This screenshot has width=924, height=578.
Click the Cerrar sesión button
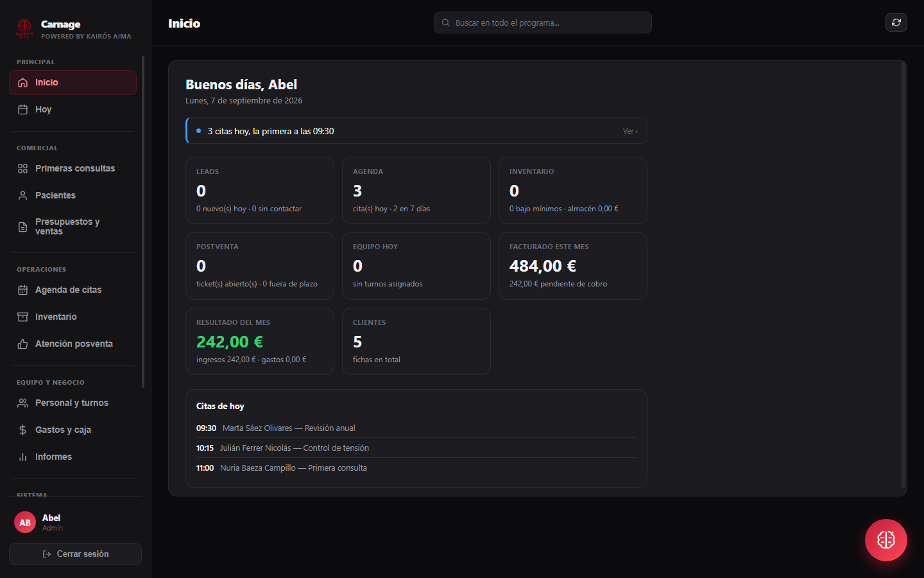pos(76,554)
